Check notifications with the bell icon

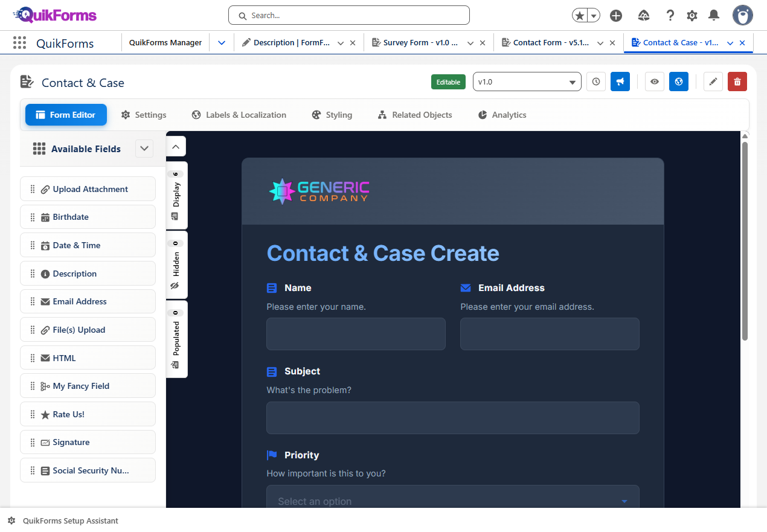(x=714, y=15)
